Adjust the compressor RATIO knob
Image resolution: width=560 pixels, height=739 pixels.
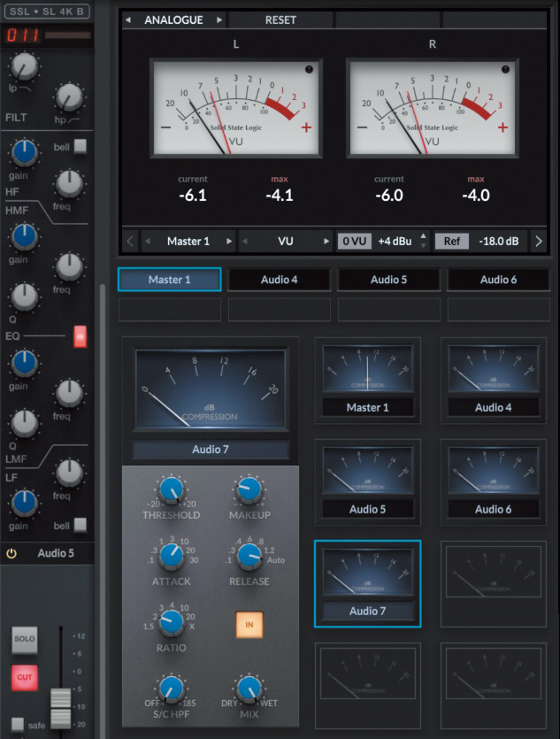[x=172, y=622]
